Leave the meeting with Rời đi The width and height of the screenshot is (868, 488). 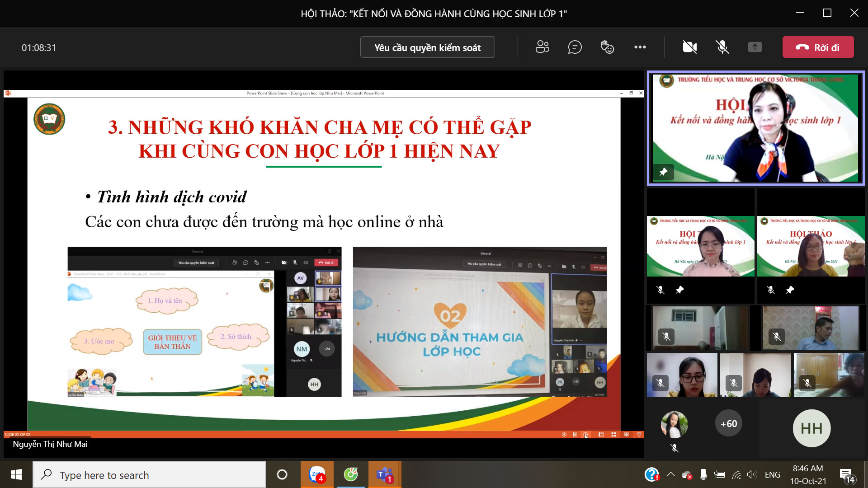click(818, 47)
